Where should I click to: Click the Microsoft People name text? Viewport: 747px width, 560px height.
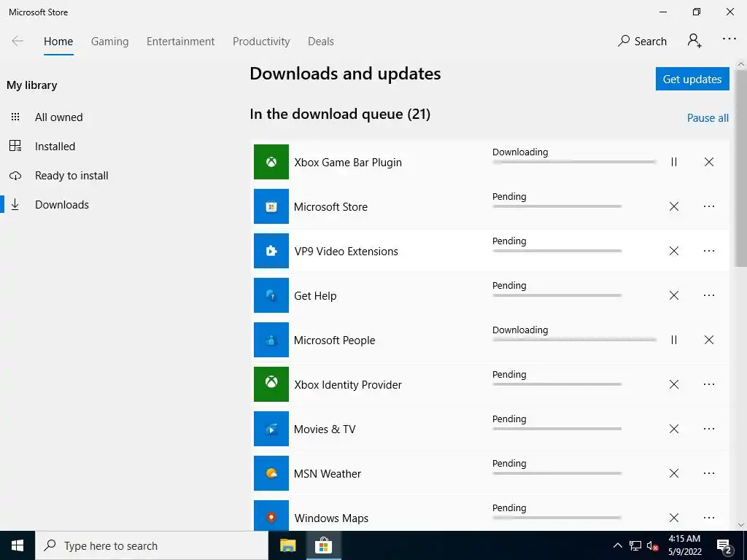tap(334, 341)
